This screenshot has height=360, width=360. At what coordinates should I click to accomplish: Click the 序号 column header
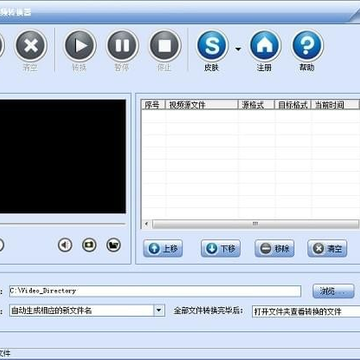tap(153, 105)
